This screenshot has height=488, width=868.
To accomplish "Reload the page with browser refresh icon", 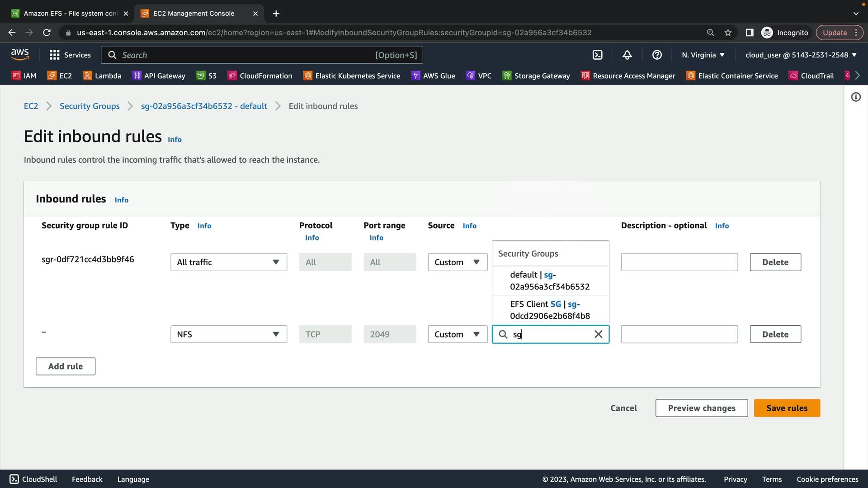I will 47,33.
